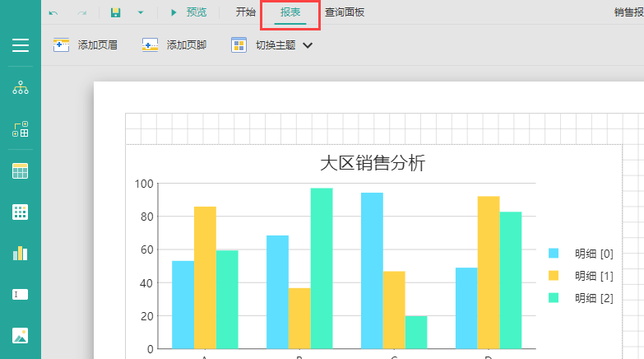Select the text box tool in sidebar
This screenshot has height=359, width=644.
(x=21, y=294)
